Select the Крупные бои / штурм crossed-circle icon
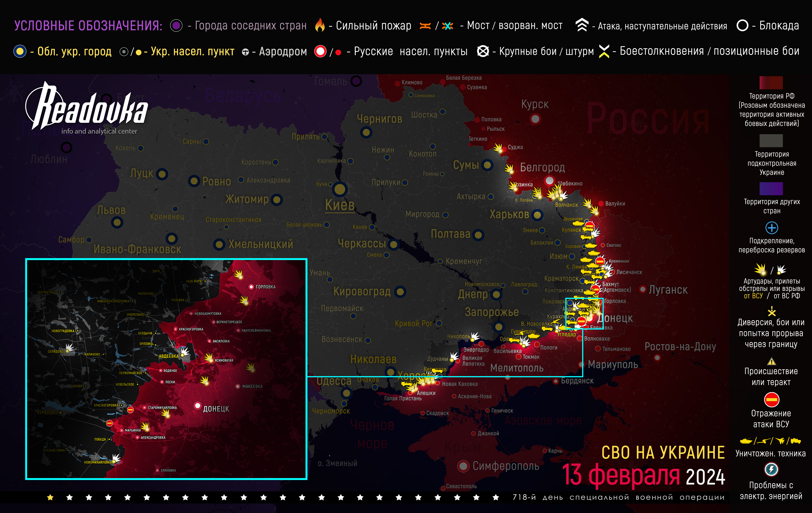812x513 pixels. [x=483, y=51]
